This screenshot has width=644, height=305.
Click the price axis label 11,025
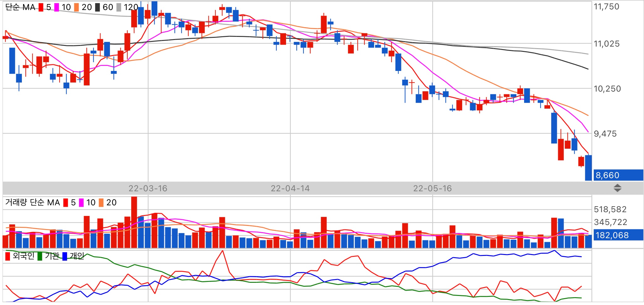coord(607,44)
